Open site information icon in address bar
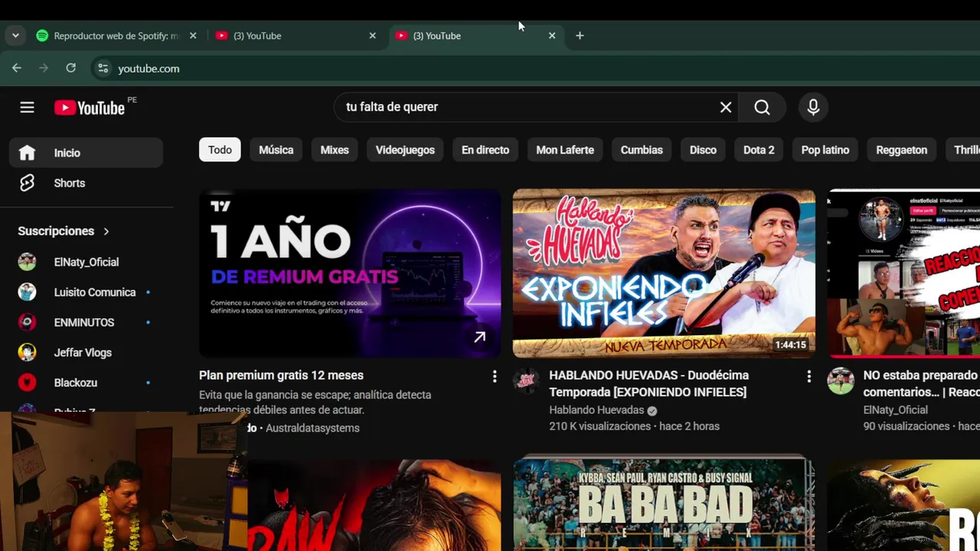This screenshot has width=980, height=551. (x=103, y=68)
